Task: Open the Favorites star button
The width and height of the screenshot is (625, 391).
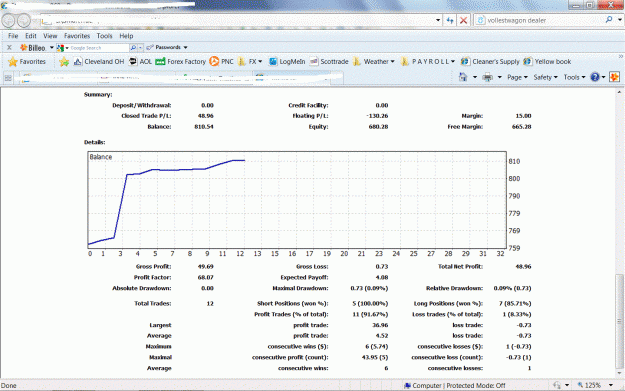Action: pyautogui.click(x=27, y=62)
